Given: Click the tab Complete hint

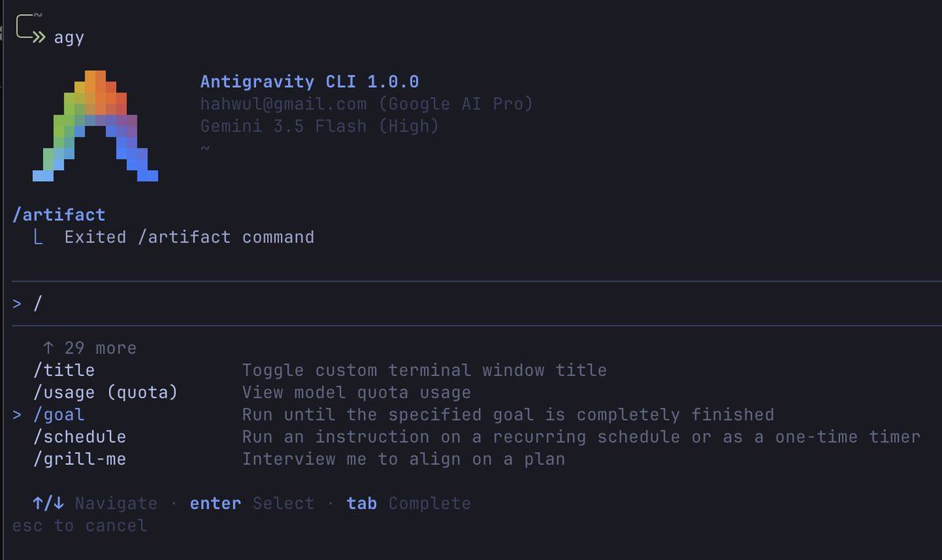Looking at the screenshot, I should [408, 504].
